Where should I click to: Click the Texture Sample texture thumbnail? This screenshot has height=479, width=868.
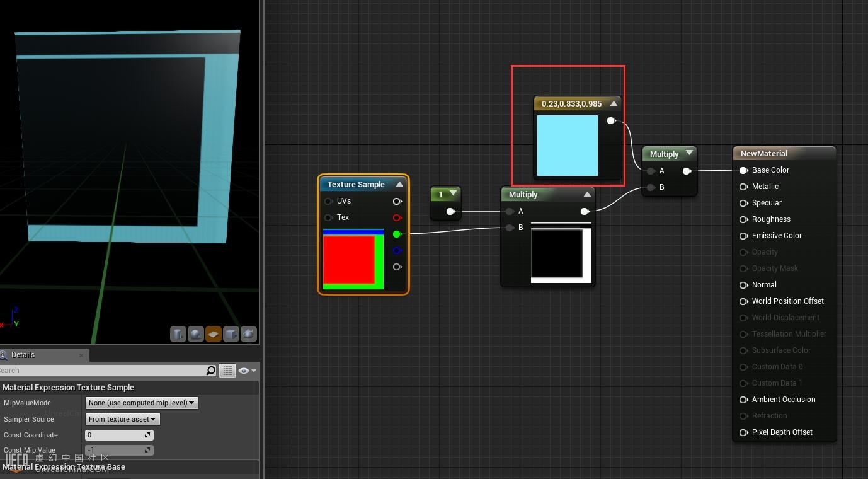353,259
